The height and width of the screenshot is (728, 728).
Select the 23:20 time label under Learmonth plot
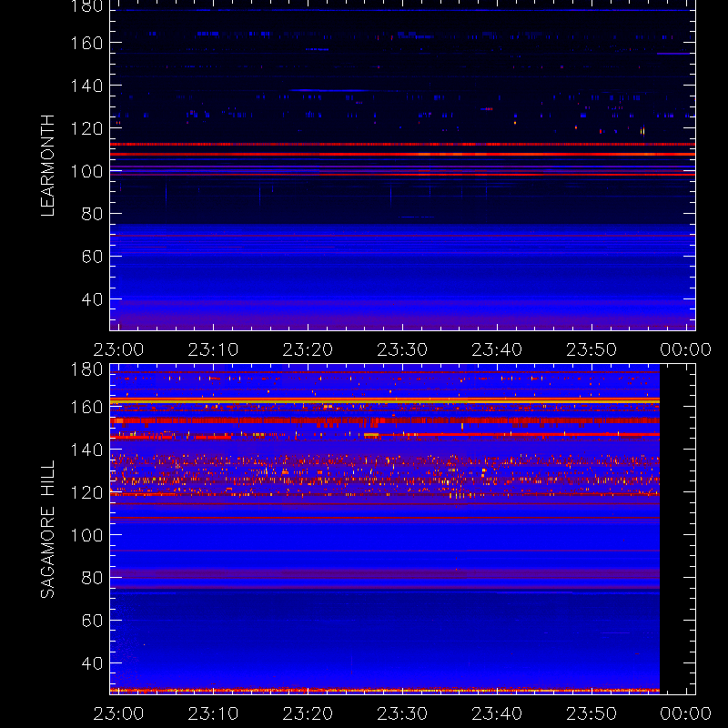308,349
